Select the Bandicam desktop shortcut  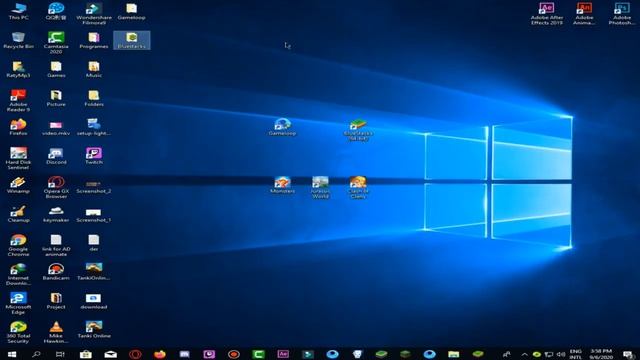point(56,272)
